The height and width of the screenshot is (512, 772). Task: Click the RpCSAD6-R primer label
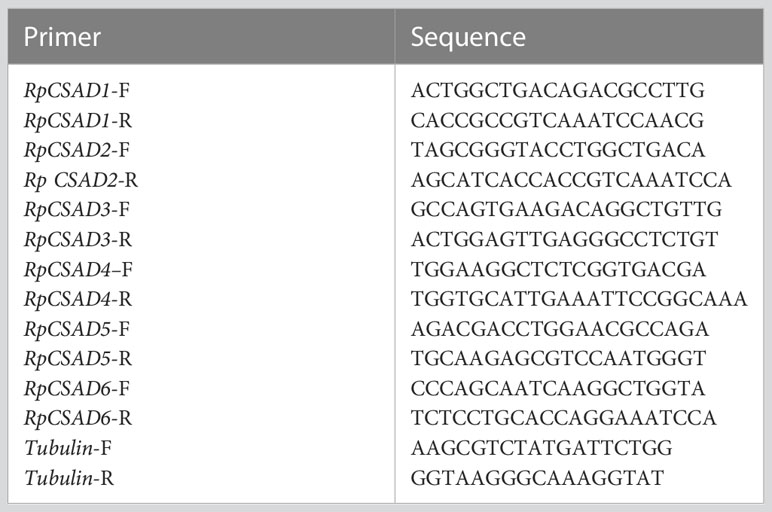[x=78, y=418]
